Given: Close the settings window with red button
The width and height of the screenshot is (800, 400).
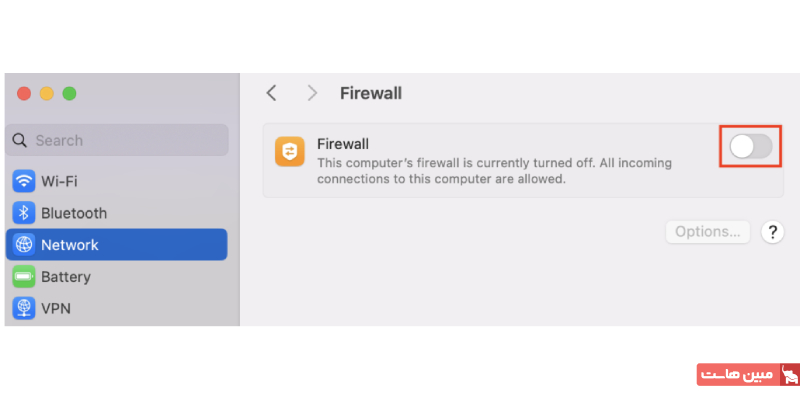Looking at the screenshot, I should pos(24,93).
